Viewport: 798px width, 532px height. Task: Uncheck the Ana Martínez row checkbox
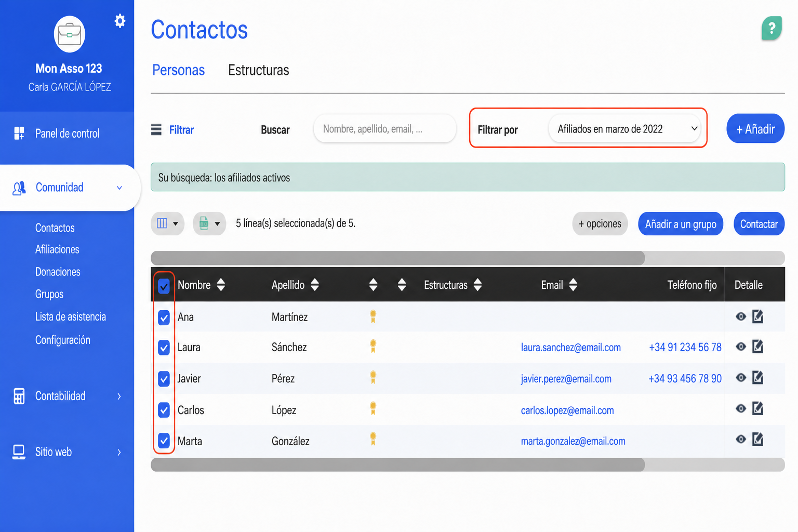click(164, 317)
